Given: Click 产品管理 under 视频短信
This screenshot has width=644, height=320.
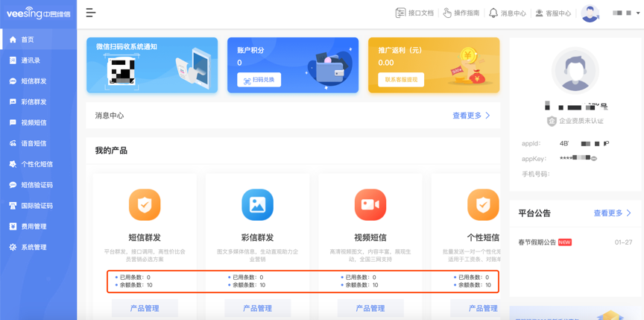Looking at the screenshot, I should click(370, 308).
